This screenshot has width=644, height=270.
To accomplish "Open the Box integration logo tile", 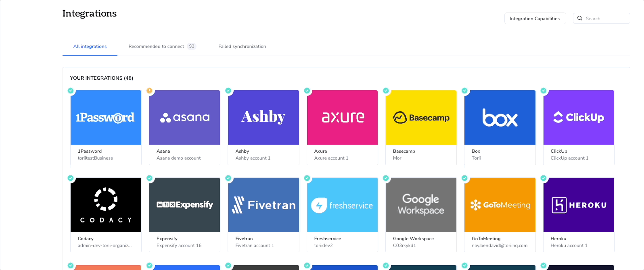I will pyautogui.click(x=500, y=117).
